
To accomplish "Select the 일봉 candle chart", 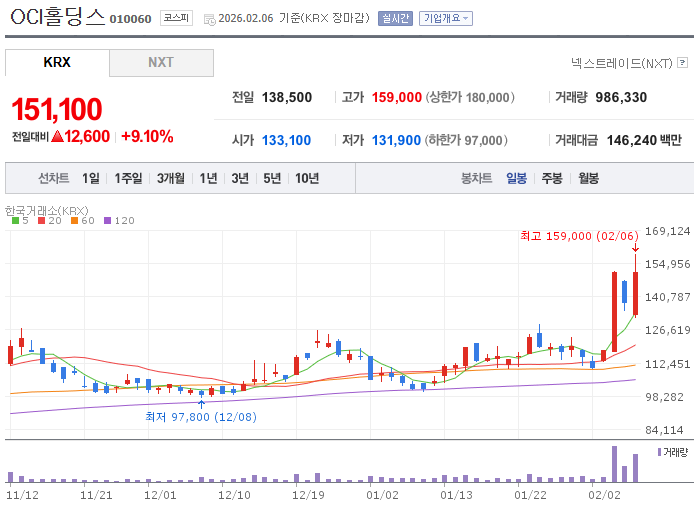I will coord(517,178).
